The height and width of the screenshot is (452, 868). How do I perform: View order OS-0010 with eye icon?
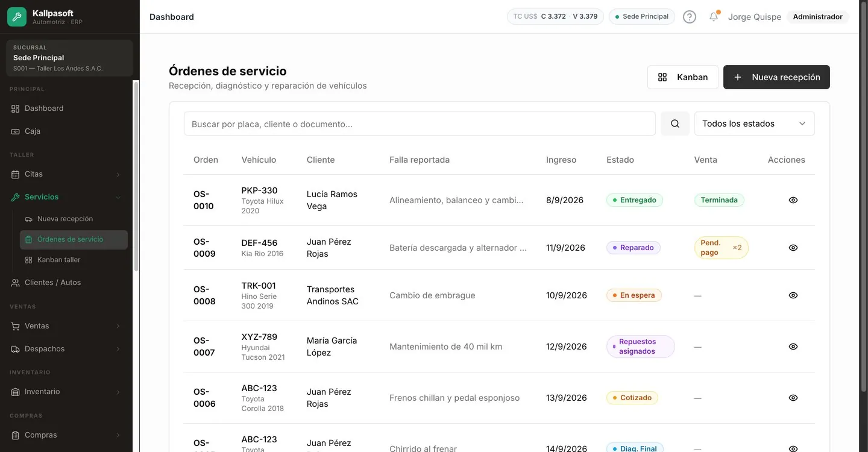793,200
